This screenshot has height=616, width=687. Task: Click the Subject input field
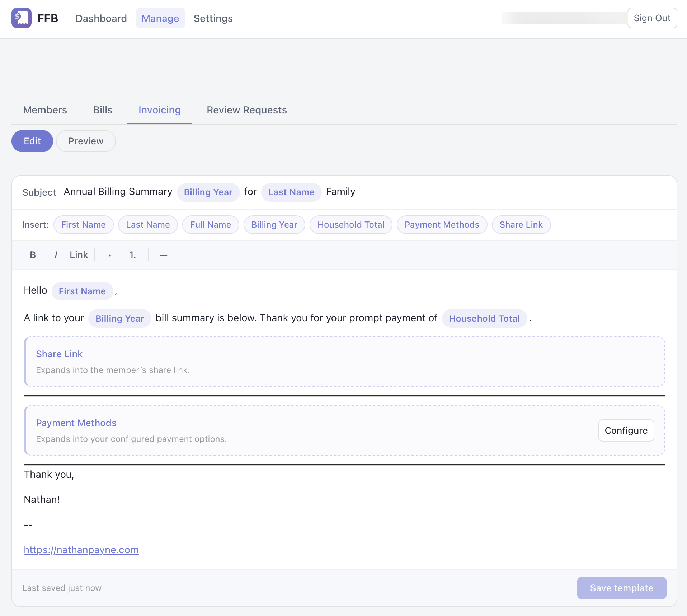point(118,192)
